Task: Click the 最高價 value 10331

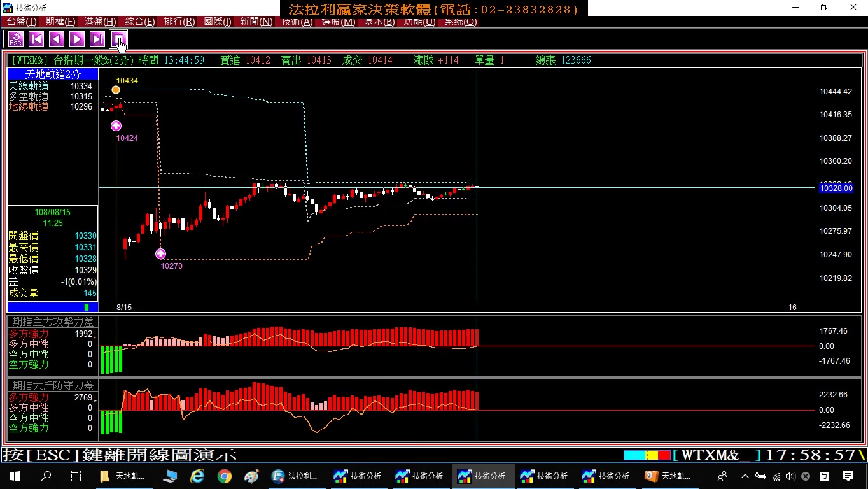Action: [85, 247]
